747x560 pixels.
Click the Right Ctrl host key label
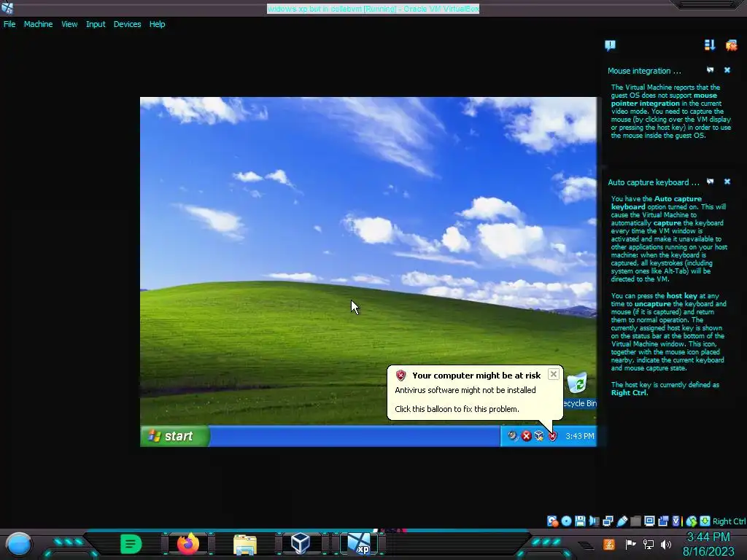tap(729, 521)
